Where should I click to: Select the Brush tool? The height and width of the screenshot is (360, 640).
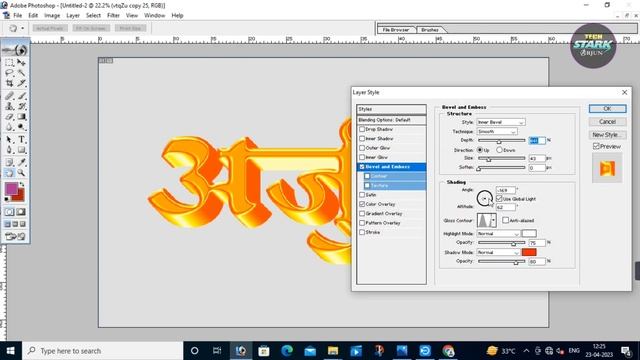[x=21, y=96]
